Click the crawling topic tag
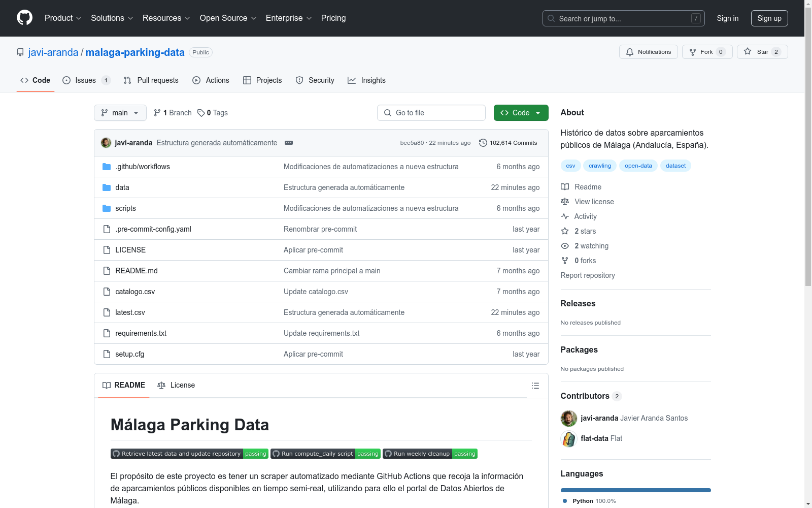The width and height of the screenshot is (812, 508). pos(600,166)
